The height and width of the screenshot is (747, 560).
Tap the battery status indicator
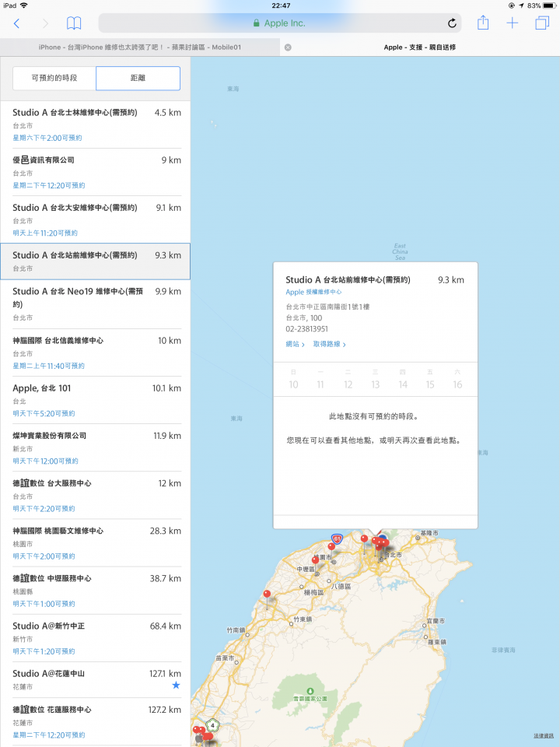pos(550,5)
